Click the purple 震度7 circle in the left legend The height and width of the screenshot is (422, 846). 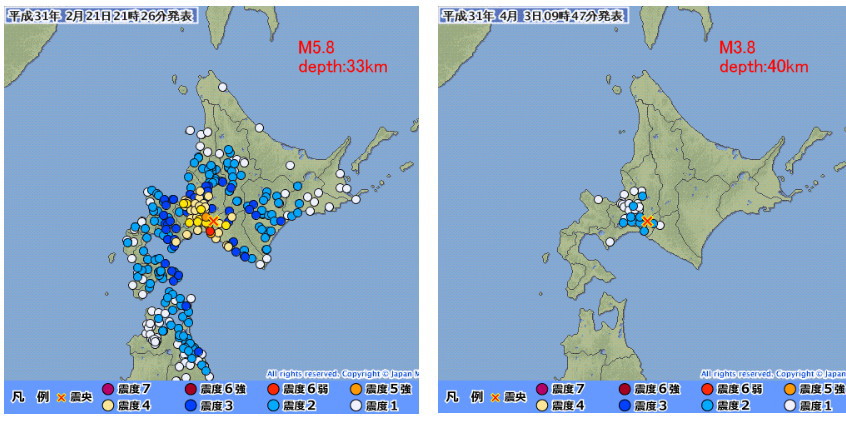point(110,389)
